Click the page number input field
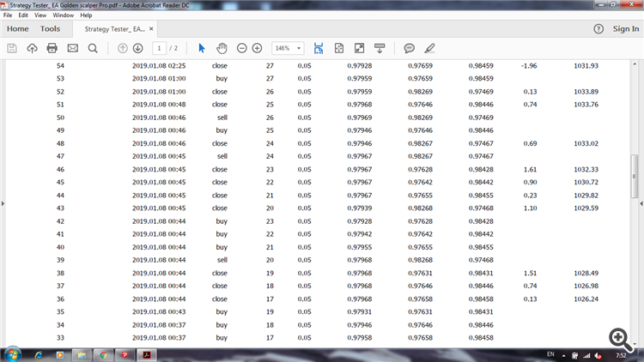The height and width of the screenshot is (362, 644). point(159,48)
